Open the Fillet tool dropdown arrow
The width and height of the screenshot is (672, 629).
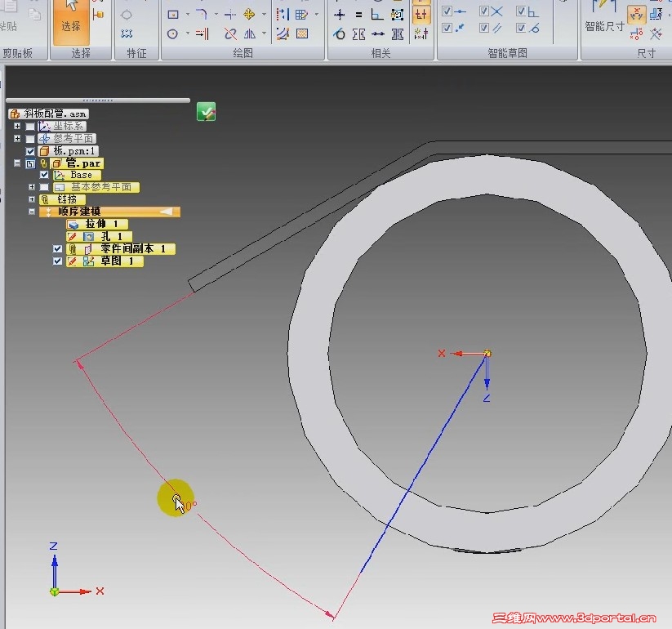point(216,15)
